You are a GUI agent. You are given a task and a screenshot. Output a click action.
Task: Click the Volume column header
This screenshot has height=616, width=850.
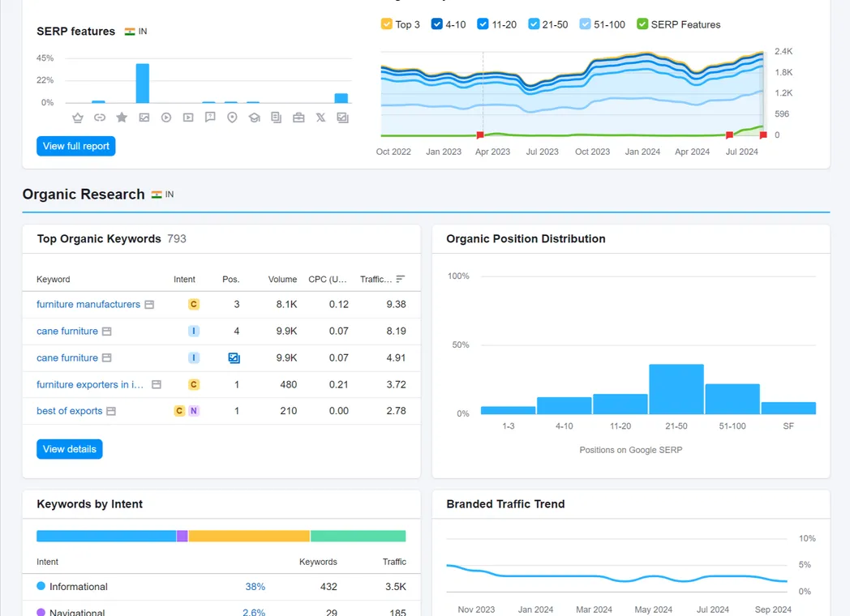(x=282, y=280)
